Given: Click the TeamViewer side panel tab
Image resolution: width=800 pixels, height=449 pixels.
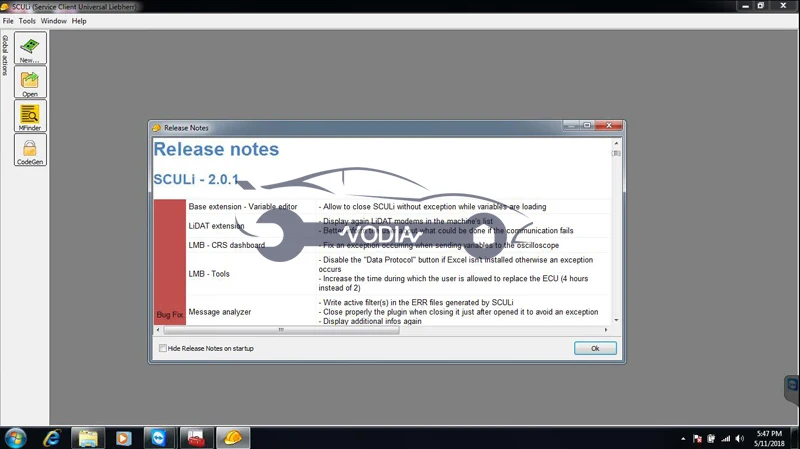Looking at the screenshot, I should [x=792, y=389].
